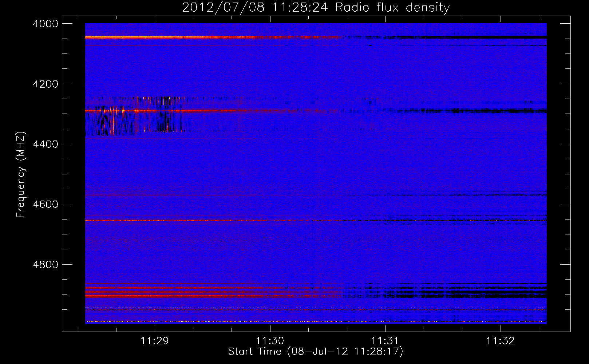Click the y-axis label 'Frequency (MHZ)'

[x=21, y=175]
